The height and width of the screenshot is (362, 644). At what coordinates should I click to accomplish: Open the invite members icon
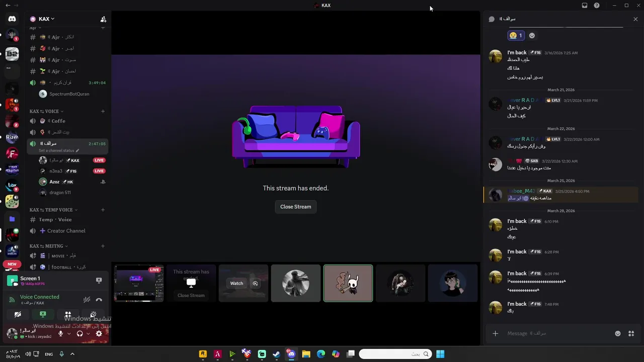103,19
